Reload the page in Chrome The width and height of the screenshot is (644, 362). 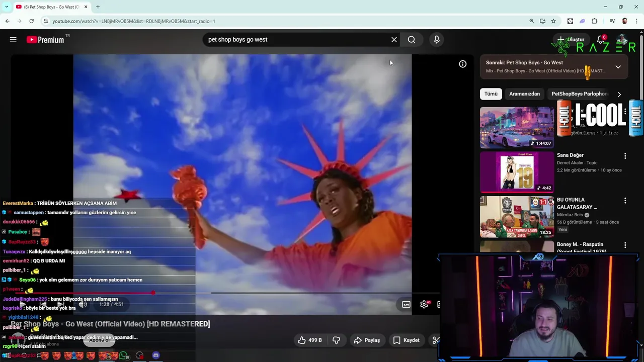[31, 21]
